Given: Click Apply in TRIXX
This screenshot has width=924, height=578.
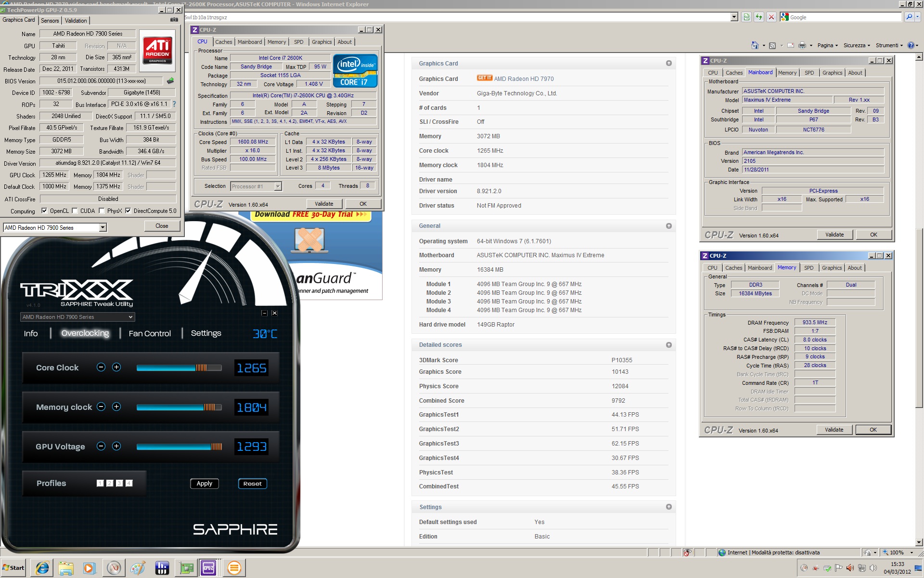Looking at the screenshot, I should click(x=205, y=483).
